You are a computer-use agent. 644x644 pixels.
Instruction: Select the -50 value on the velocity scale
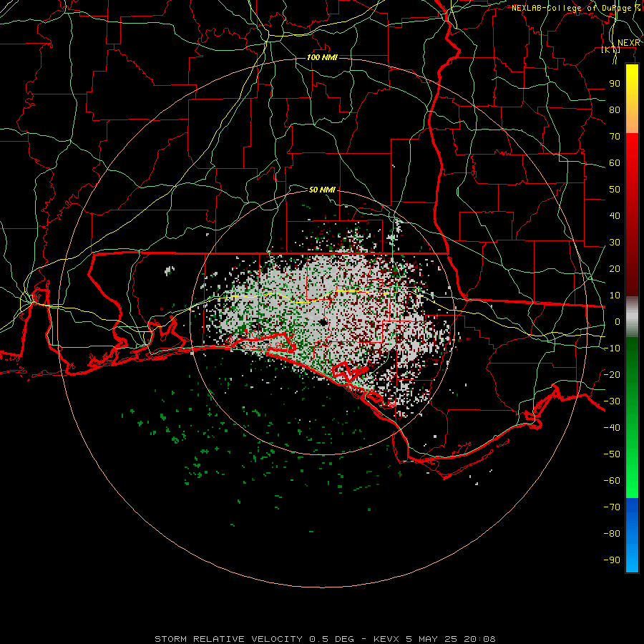click(612, 454)
